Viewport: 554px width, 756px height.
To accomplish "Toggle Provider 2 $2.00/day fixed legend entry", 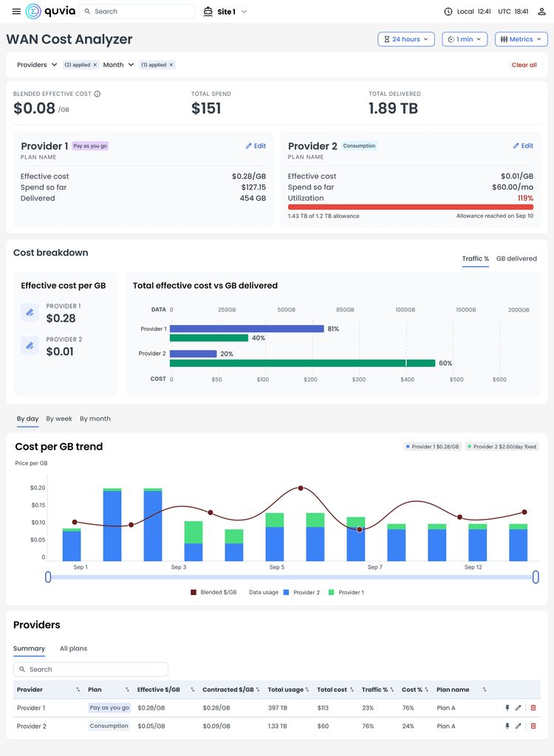I will click(x=502, y=447).
